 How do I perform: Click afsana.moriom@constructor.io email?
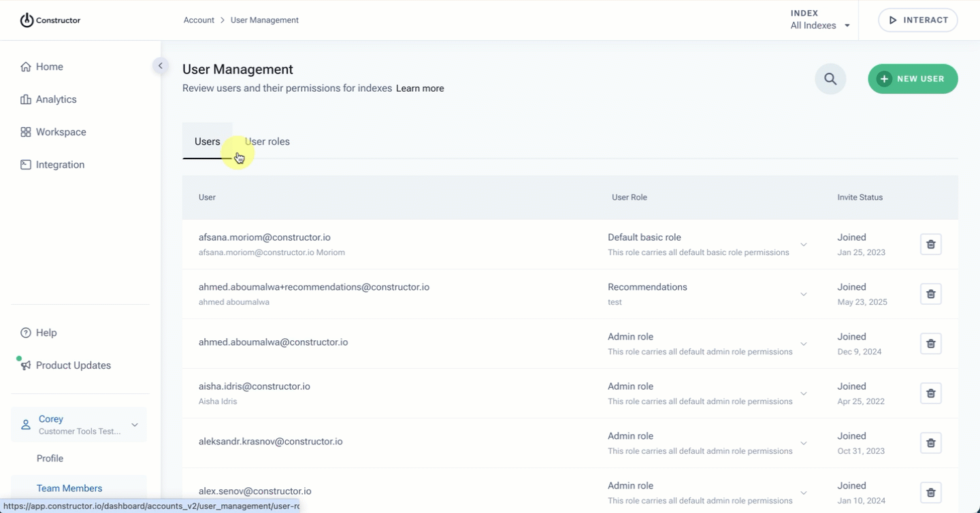point(265,237)
